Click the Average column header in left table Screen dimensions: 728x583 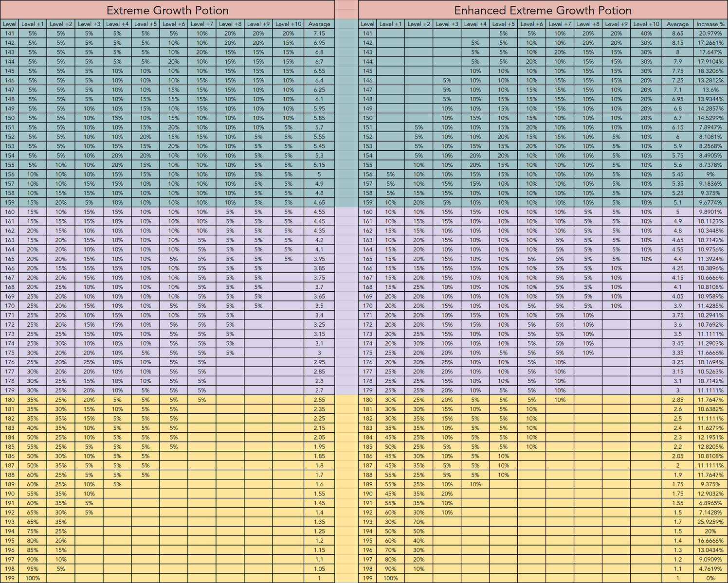pos(319,23)
